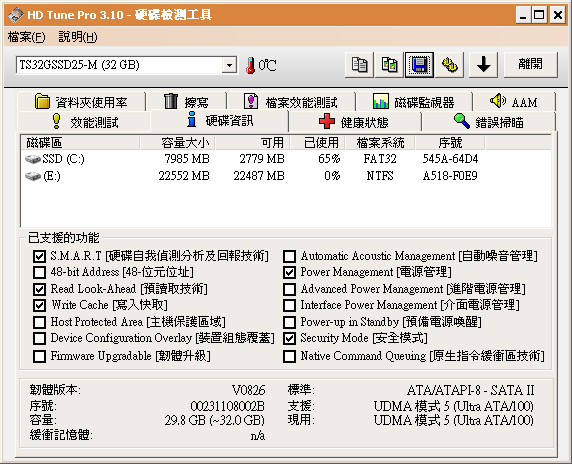Click the 檔案系統 column header
The height and width of the screenshot is (464, 572).
(x=380, y=143)
